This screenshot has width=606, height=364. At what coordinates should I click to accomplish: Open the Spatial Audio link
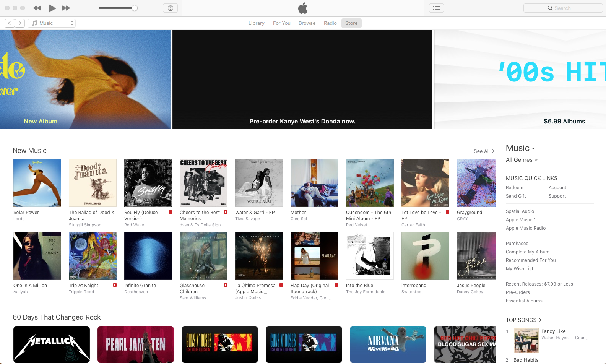520,211
